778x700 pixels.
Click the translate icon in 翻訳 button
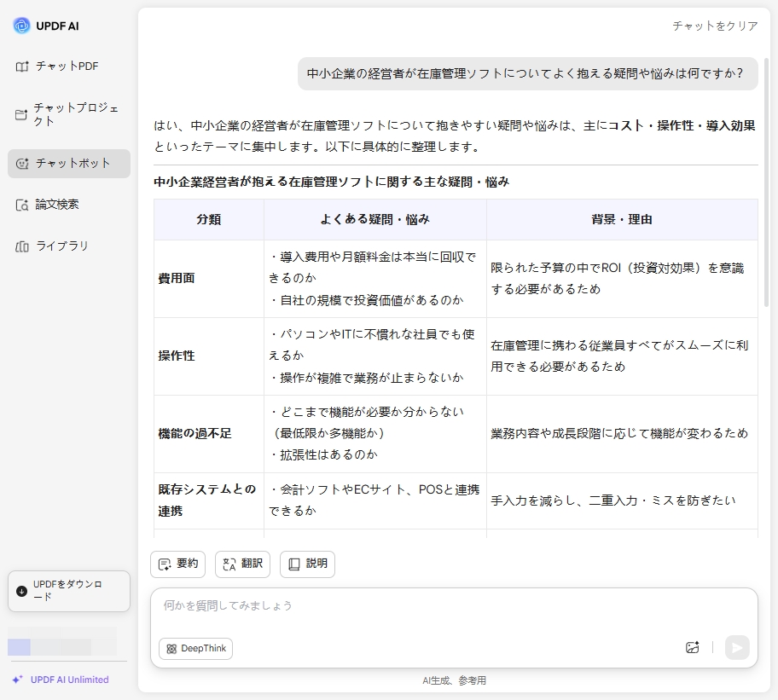(x=229, y=564)
